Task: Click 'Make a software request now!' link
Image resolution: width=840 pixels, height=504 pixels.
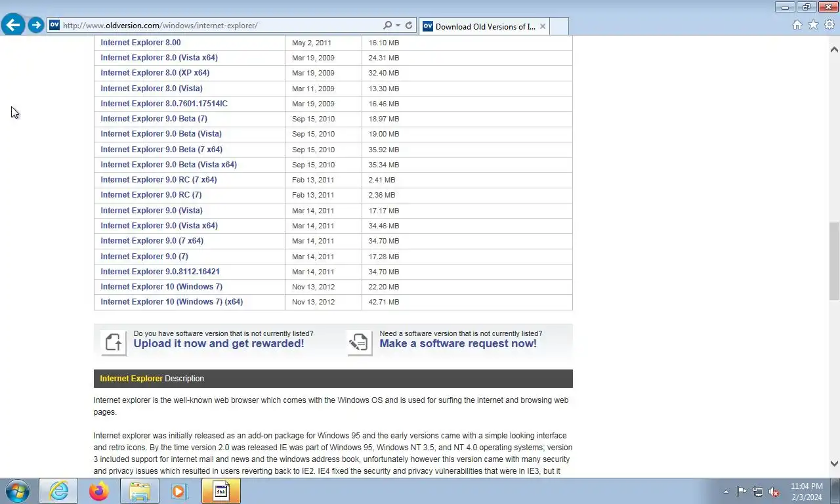Action: pos(457,344)
